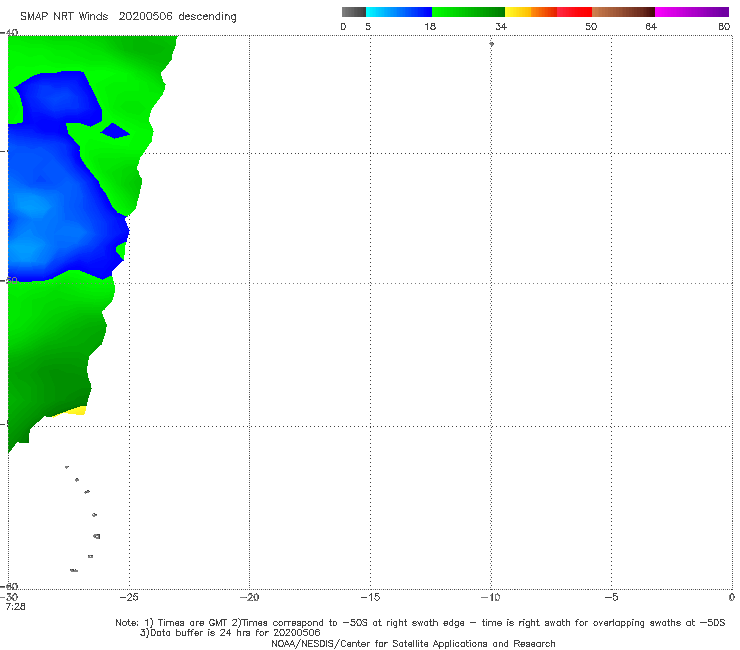Click the color bar label "34"

coord(501,27)
